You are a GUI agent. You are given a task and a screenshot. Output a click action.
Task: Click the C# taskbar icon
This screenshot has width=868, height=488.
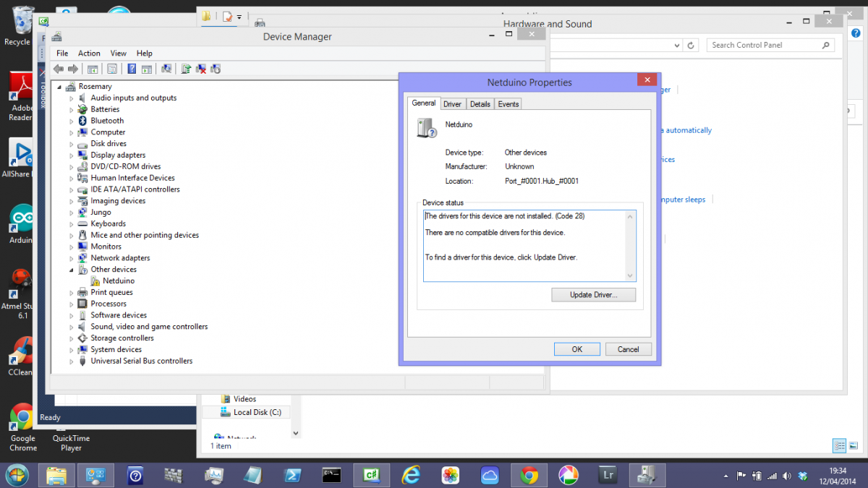click(x=372, y=475)
